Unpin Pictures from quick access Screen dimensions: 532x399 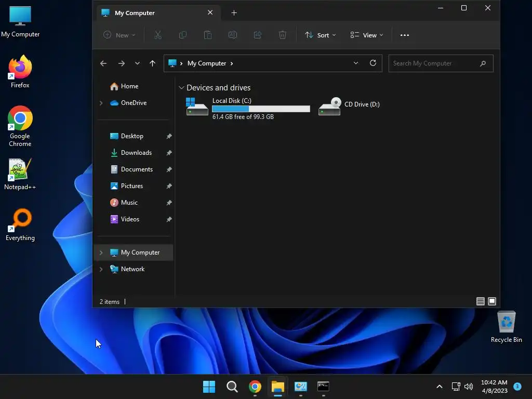pos(169,186)
